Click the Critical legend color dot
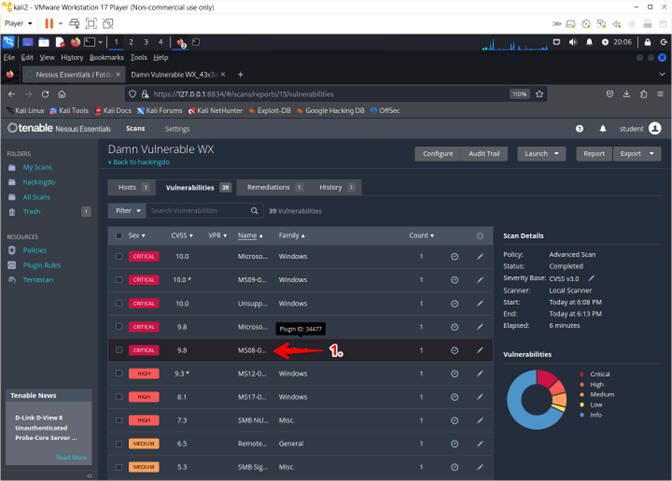 tap(582, 374)
